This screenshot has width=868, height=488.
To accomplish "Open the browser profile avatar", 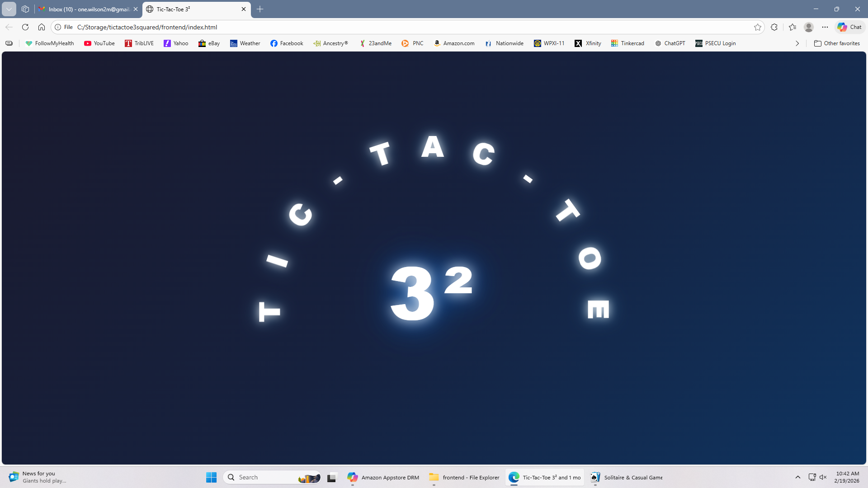I will tap(809, 27).
